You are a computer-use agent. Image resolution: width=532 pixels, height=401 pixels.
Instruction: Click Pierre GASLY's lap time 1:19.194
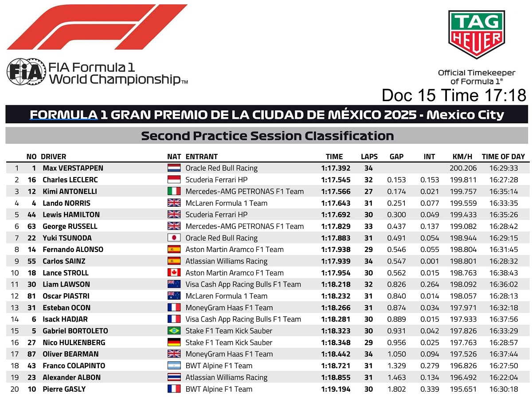(336, 389)
